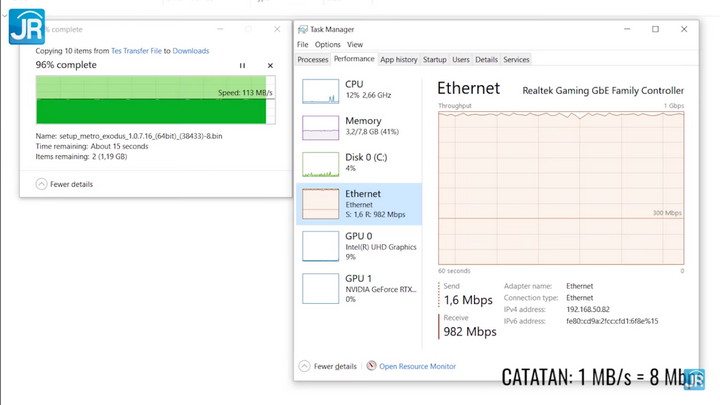
Task: Click the Tes Transfer File source link
Action: pos(136,51)
